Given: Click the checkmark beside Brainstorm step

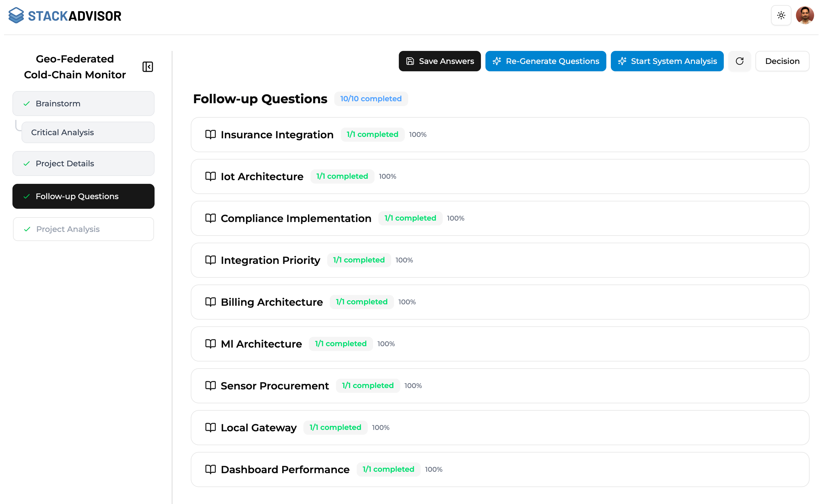Looking at the screenshot, I should 27,103.
